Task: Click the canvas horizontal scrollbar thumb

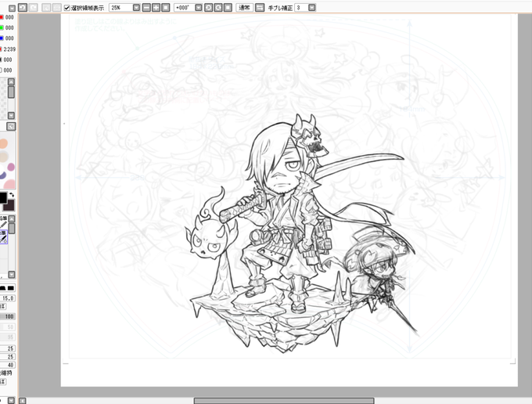Action: coord(284,401)
